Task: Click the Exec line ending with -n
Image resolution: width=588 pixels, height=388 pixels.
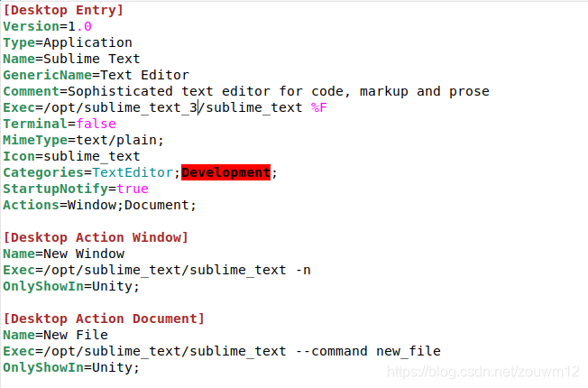Action: [157, 270]
